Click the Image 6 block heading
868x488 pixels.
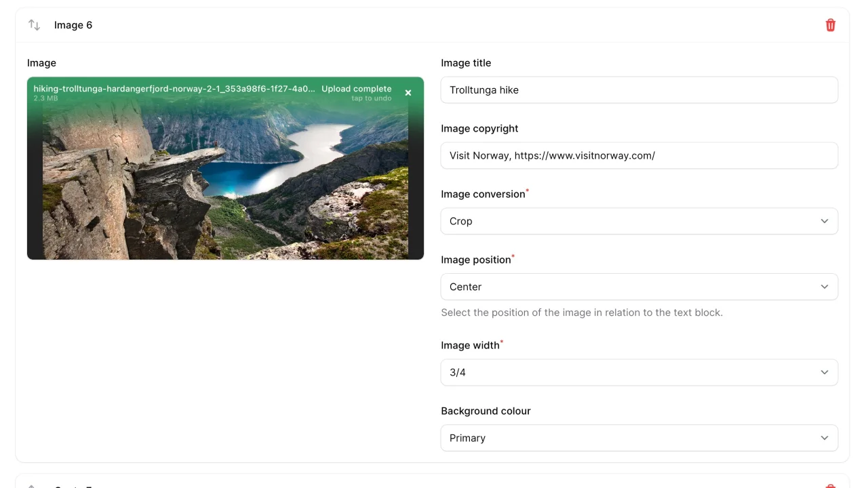click(x=74, y=24)
